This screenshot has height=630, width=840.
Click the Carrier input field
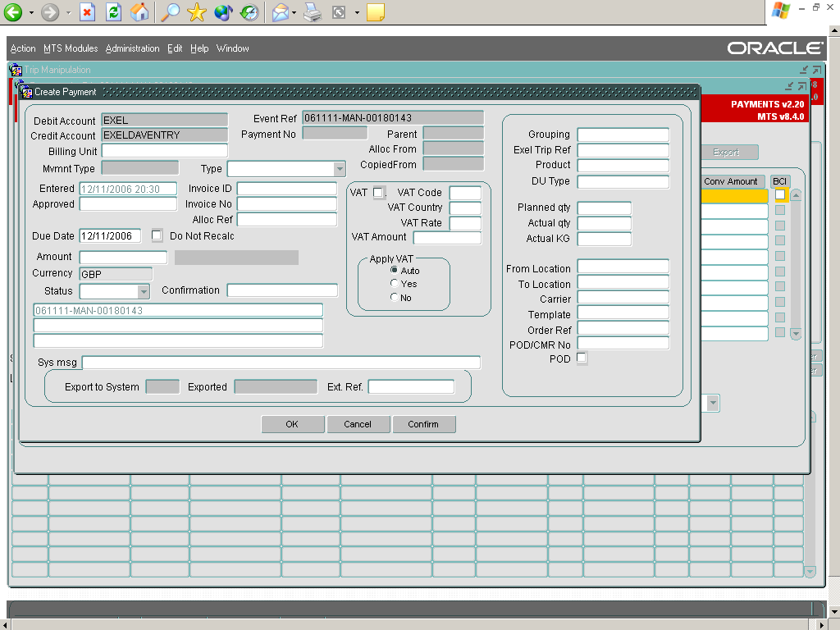(x=623, y=297)
